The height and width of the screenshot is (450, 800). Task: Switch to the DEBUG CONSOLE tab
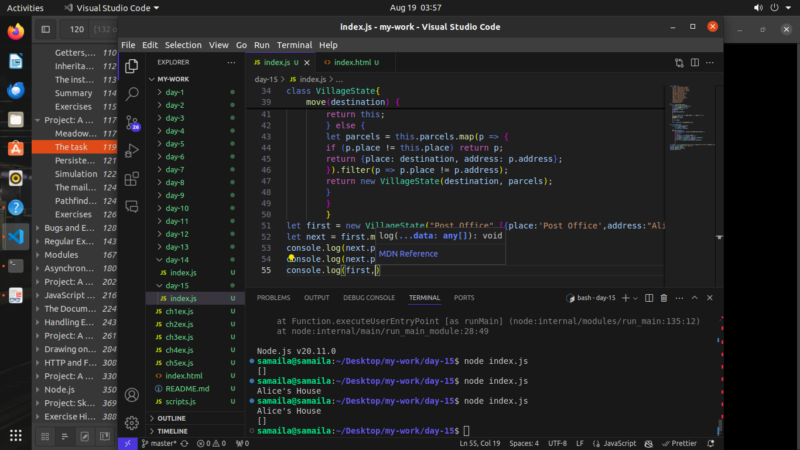tap(369, 297)
